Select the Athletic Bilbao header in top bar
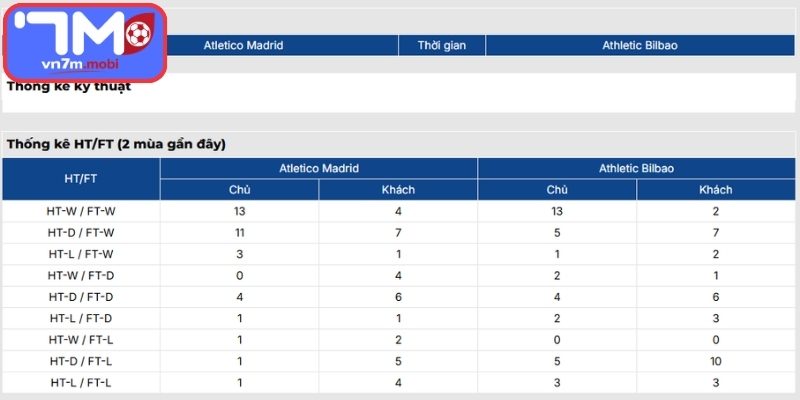The height and width of the screenshot is (400, 800). coord(640,46)
